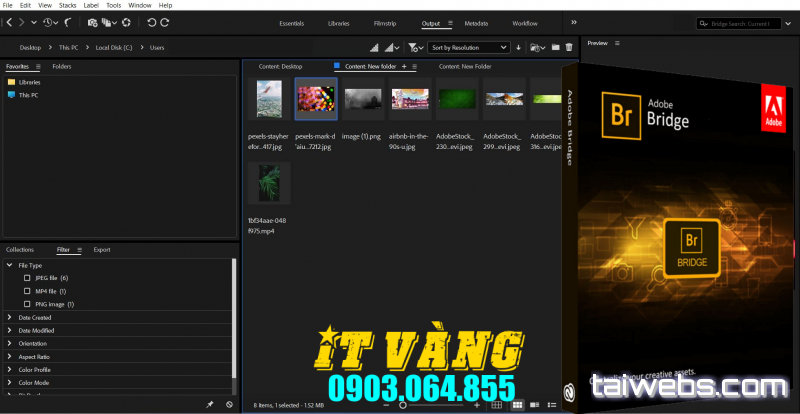Viewport: 800px width, 414px height.
Task: Open the Collections panel tab
Action: tap(20, 250)
